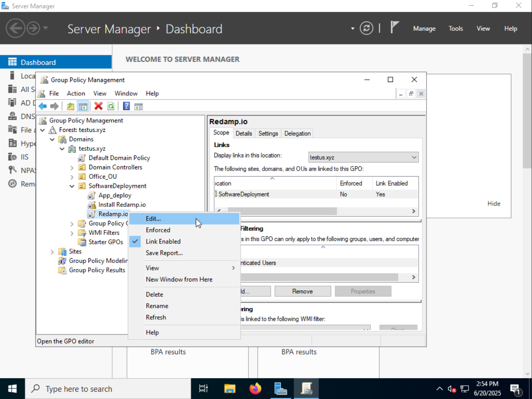This screenshot has height=399, width=532.
Task: Open Dashboard in the Server Manager sidebar
Action: [x=56, y=62]
